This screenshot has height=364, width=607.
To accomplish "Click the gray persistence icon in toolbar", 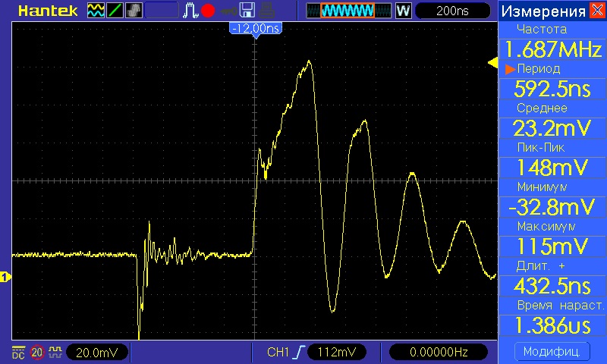I will [x=132, y=11].
